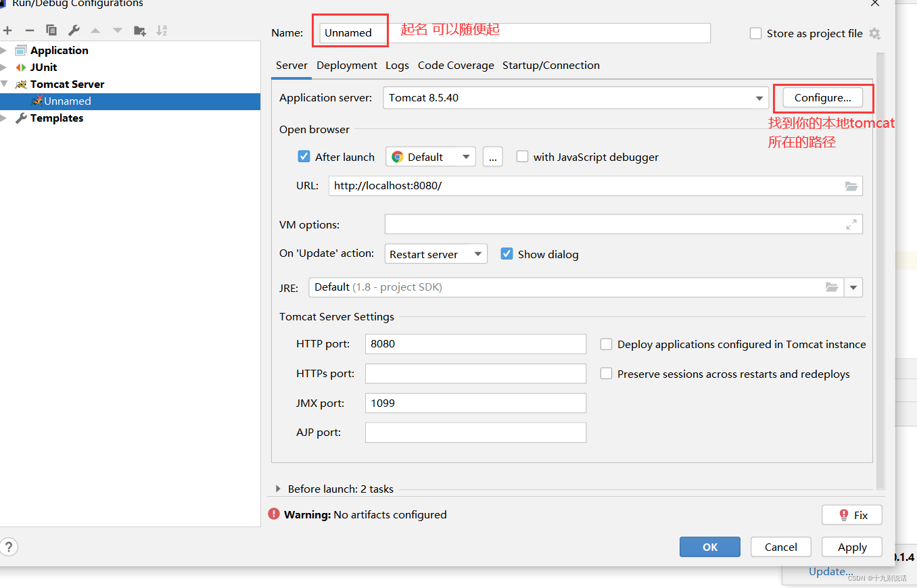Viewport: 917px width, 588px height.
Task: Switch to the Deployment tab
Action: pos(347,66)
